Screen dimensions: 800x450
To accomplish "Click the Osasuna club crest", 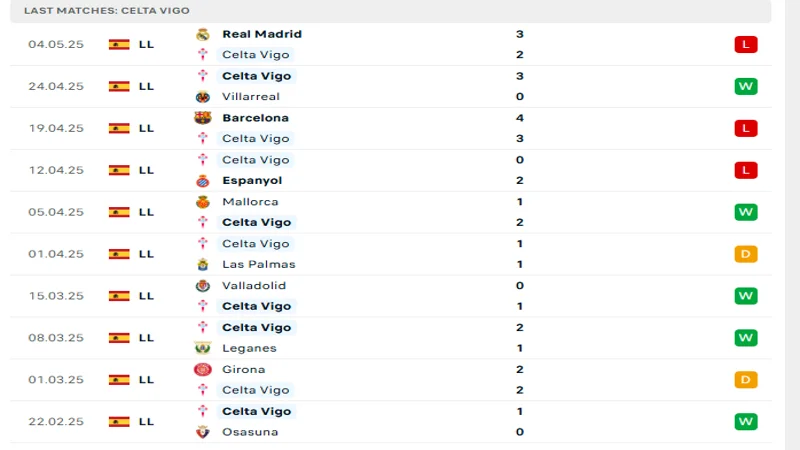I will point(202,433).
